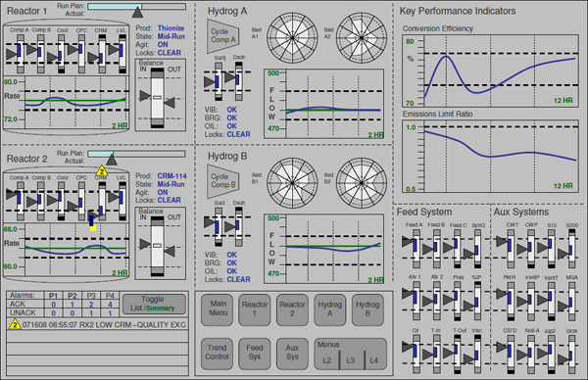Click Hydrog B OIL OK status

pyautogui.click(x=231, y=271)
